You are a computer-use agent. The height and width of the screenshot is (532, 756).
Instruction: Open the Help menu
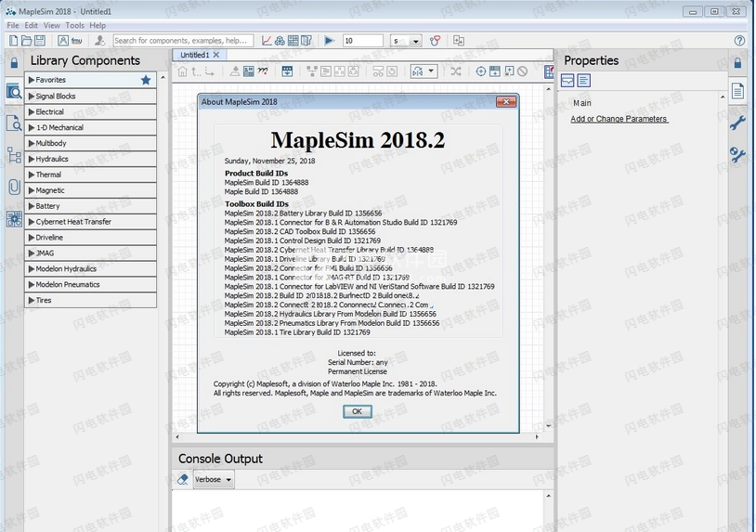point(98,26)
